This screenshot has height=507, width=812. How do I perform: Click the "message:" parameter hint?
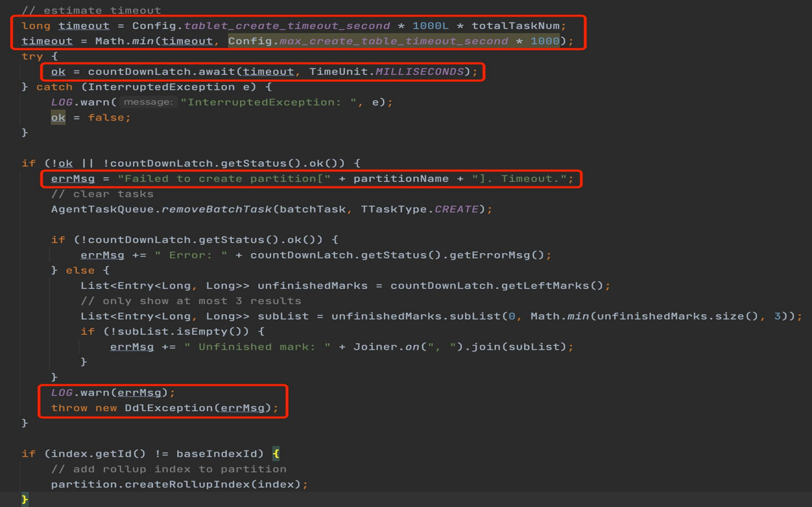[x=148, y=102]
